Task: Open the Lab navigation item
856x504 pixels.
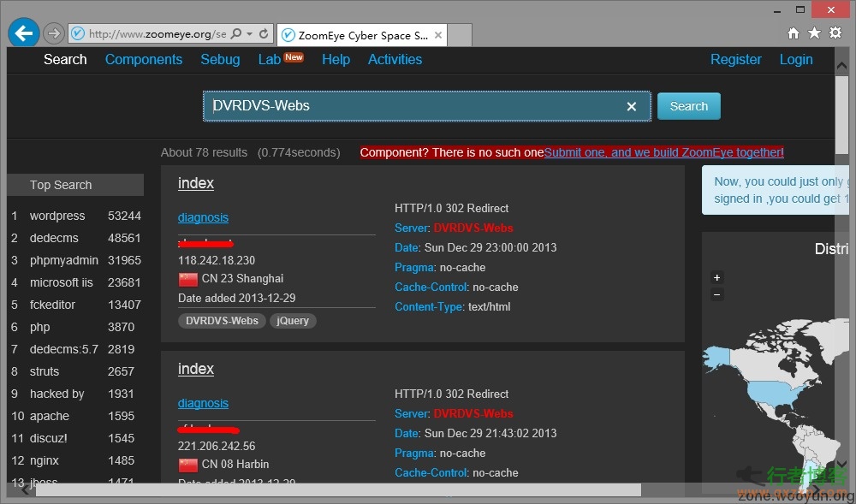Action: (270, 59)
